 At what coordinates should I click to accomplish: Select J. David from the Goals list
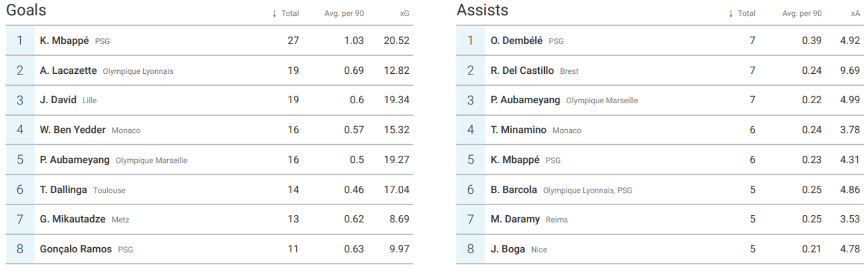(x=58, y=100)
